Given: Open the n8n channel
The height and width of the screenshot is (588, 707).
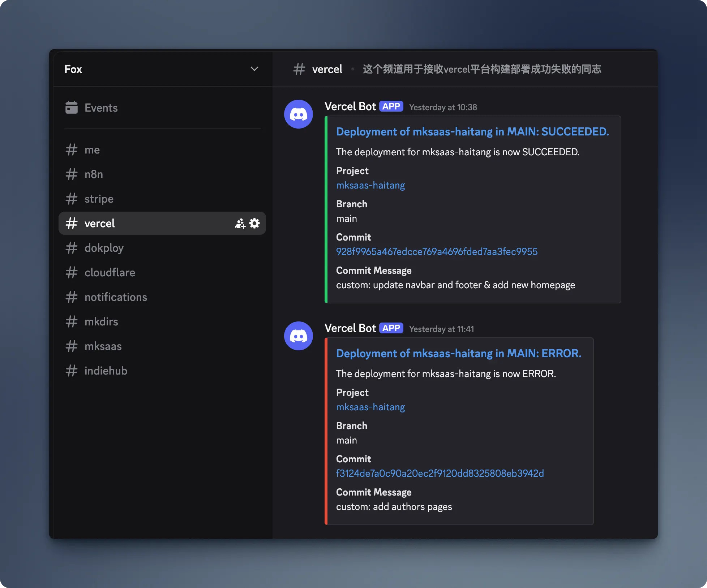Looking at the screenshot, I should point(162,174).
